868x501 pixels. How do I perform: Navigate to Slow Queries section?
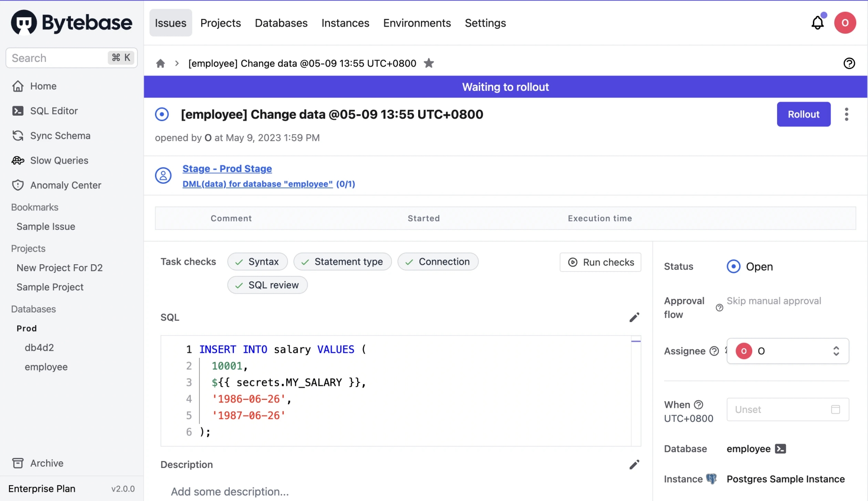click(59, 160)
